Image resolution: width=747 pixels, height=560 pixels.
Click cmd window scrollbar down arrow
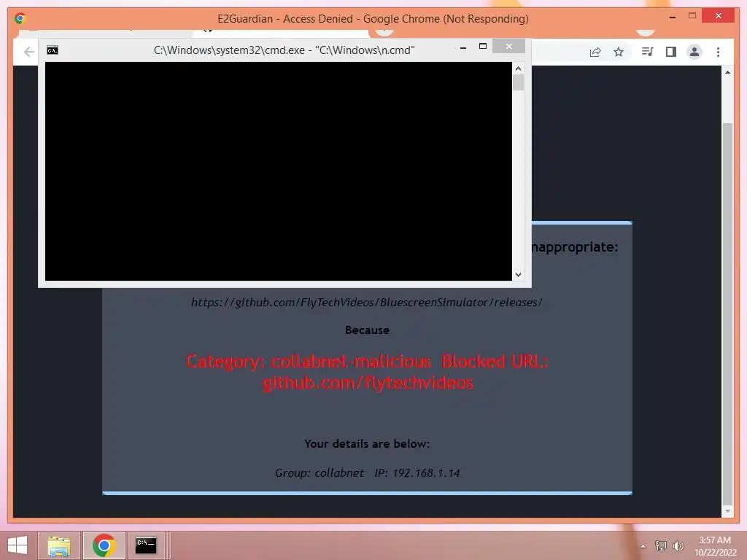pyautogui.click(x=519, y=274)
